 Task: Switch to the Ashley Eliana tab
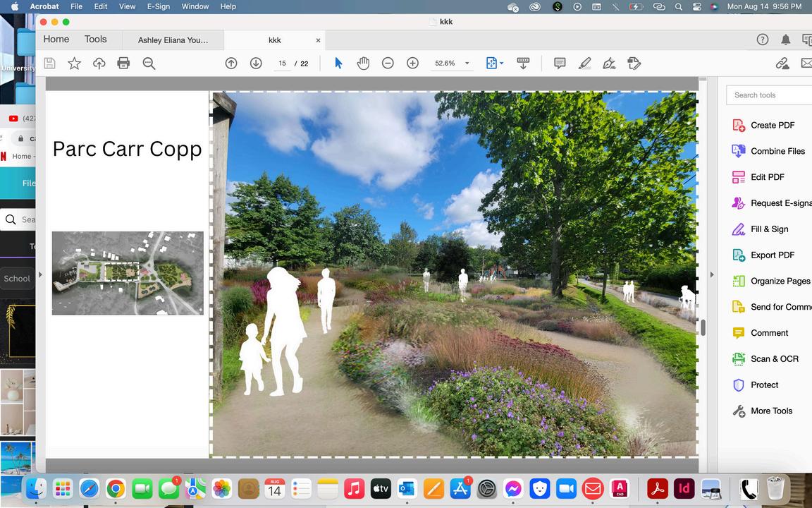click(173, 40)
